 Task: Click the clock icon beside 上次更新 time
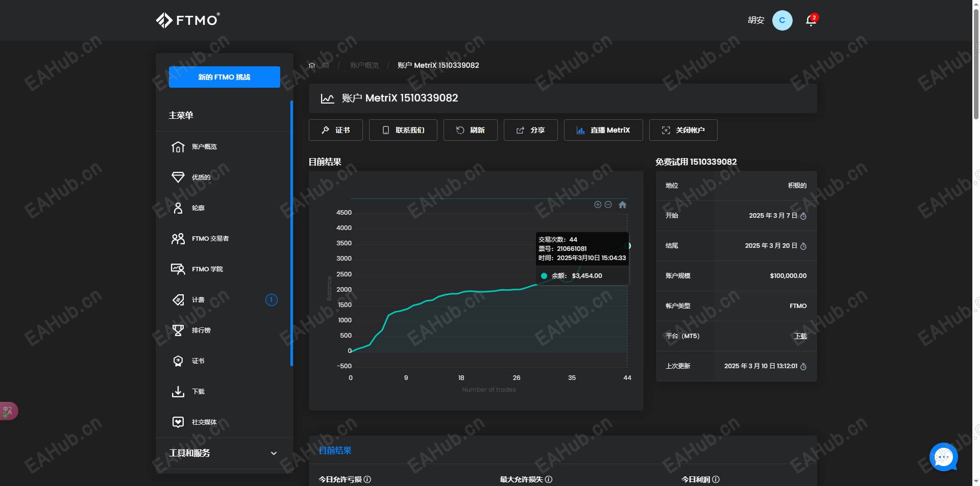803,367
